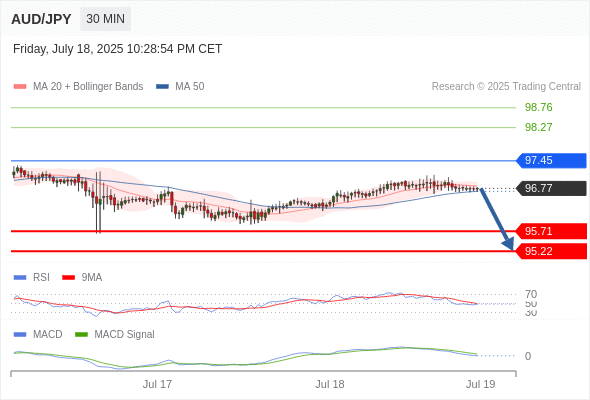
Task: Click the blue downward forecast arrow
Action: tap(496, 219)
